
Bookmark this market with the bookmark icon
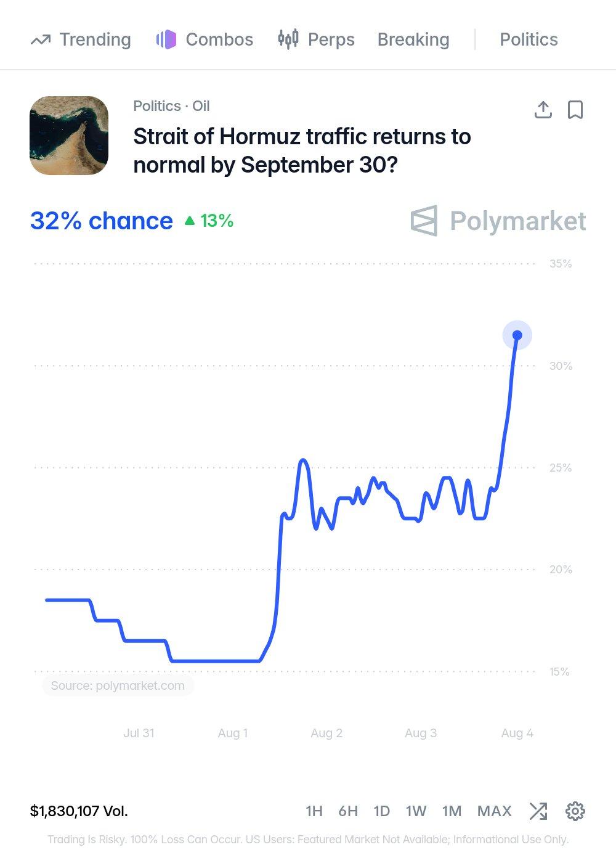click(575, 110)
